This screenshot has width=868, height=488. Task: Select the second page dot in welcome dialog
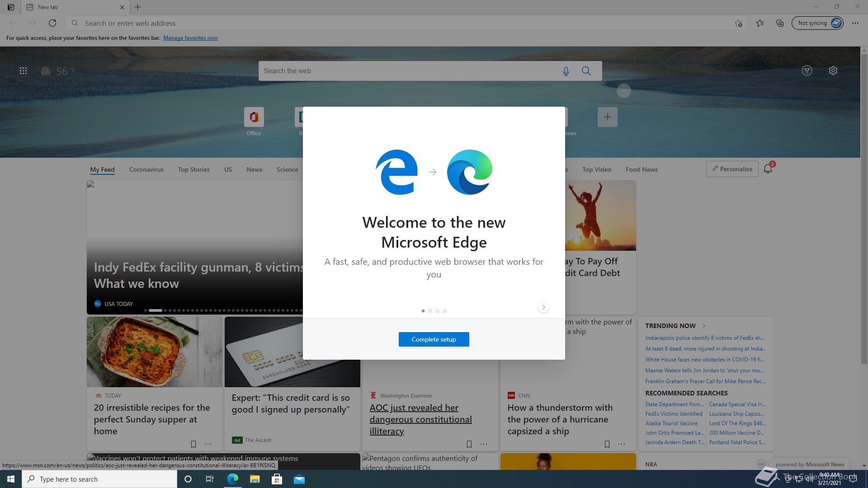430,311
